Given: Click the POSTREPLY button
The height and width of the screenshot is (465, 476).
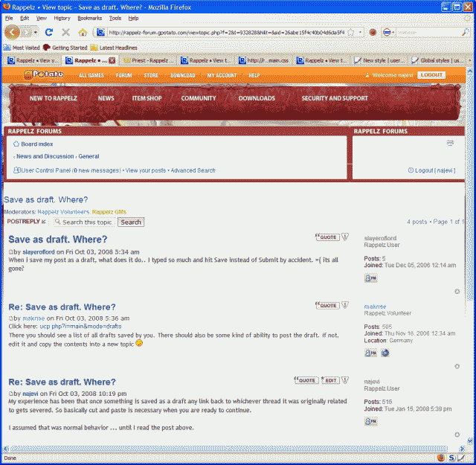Looking at the screenshot, I should pyautogui.click(x=26, y=222).
